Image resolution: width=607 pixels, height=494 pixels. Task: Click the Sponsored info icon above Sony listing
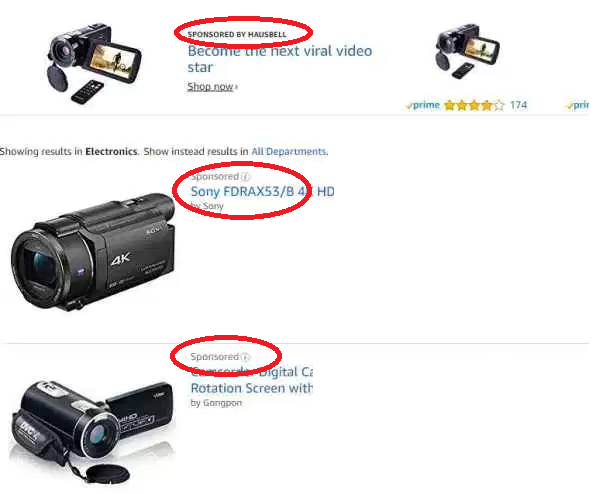pyautogui.click(x=245, y=177)
